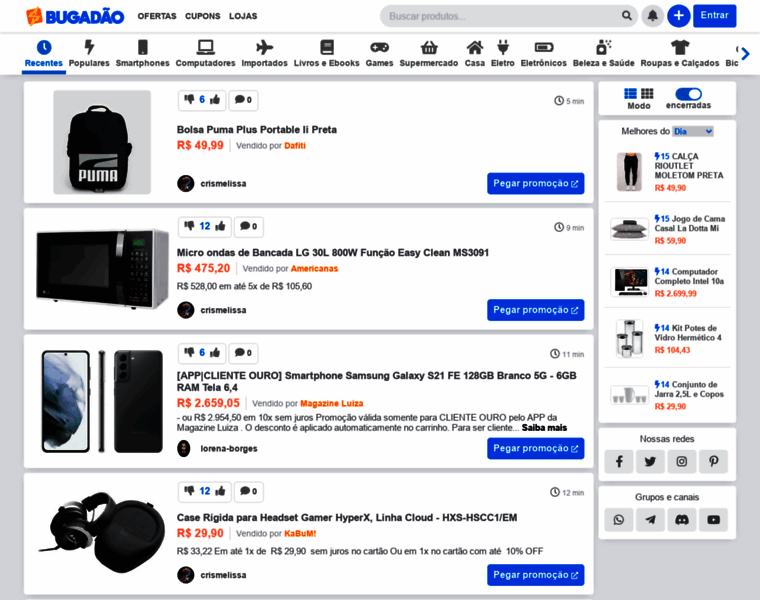
Task: Open comments on HyperX case offer
Action: [x=249, y=491]
